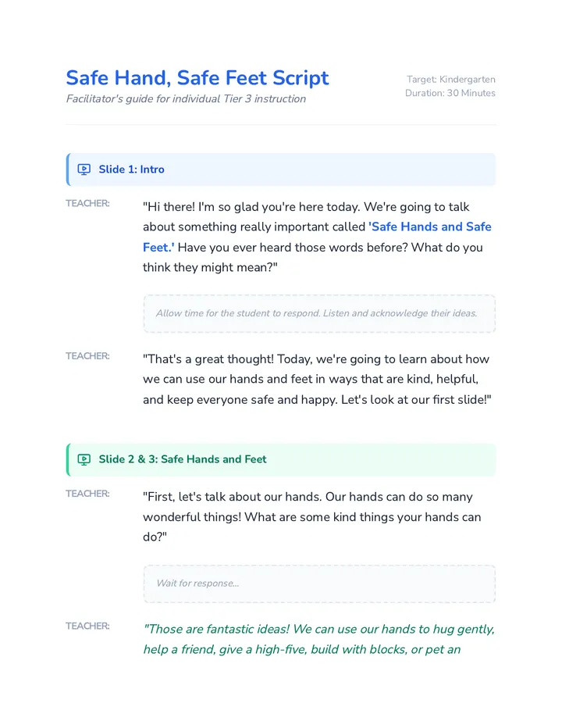Click the 'Safe Hands and Safe Feet.' highlighted phrase

[317, 237]
